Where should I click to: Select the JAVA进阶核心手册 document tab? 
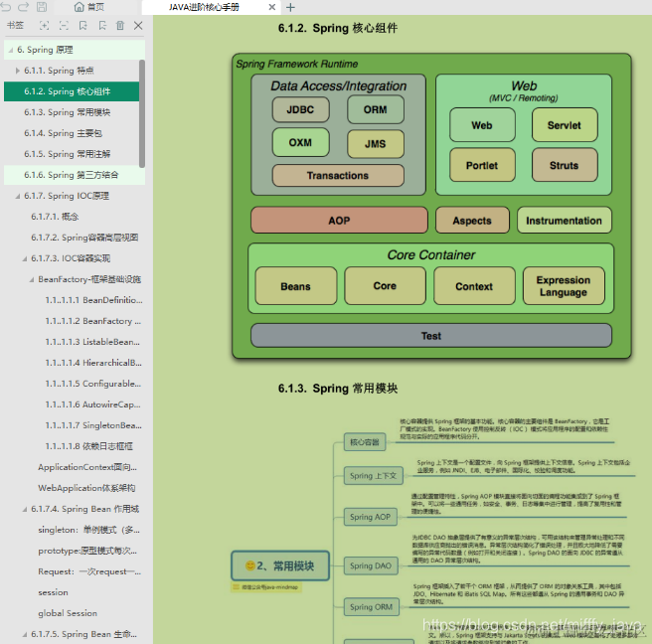click(x=204, y=7)
